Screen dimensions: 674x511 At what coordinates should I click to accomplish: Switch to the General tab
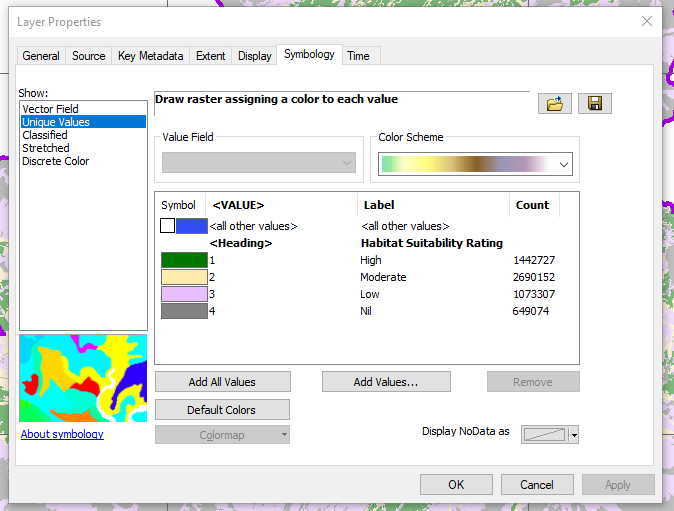[x=41, y=56]
